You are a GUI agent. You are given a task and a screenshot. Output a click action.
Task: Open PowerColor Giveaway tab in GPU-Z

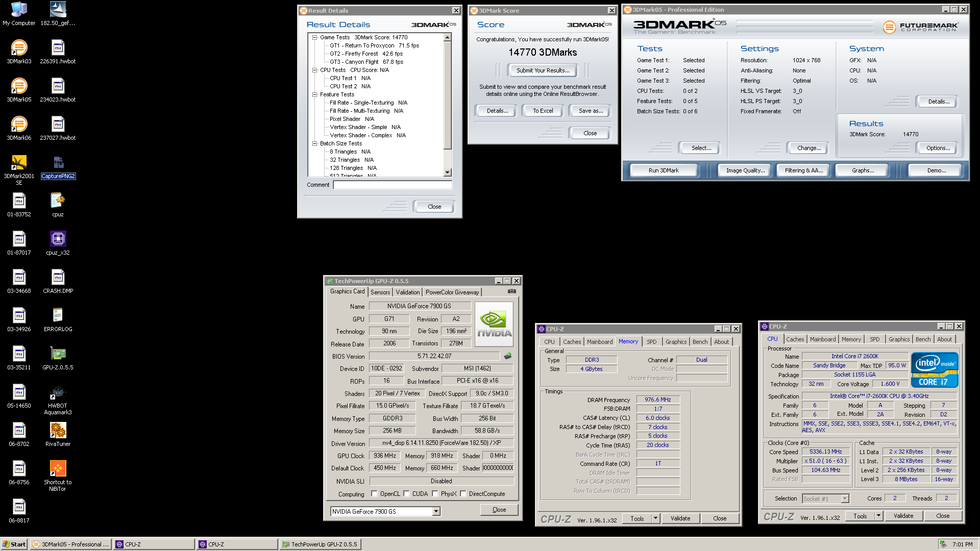pos(452,292)
